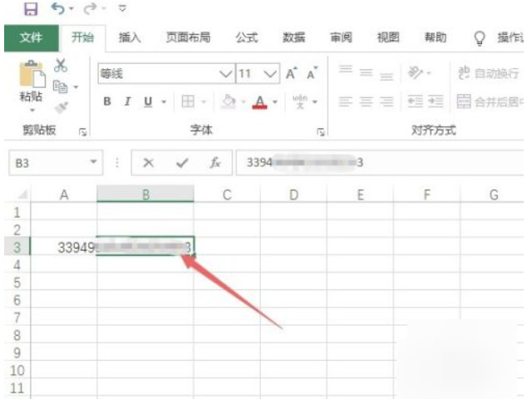Toggle Underline formatting
The width and height of the screenshot is (532, 399).
point(148,101)
